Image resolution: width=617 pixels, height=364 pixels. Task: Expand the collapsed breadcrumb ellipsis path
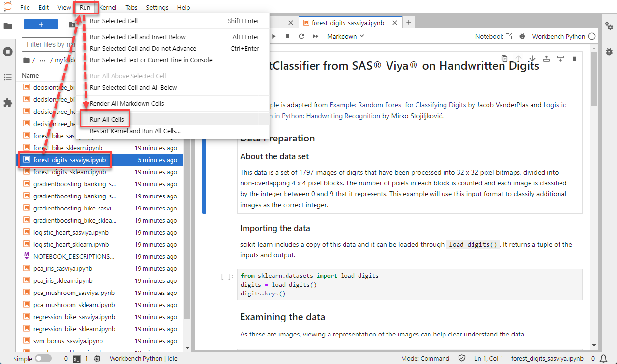pyautogui.click(x=43, y=60)
